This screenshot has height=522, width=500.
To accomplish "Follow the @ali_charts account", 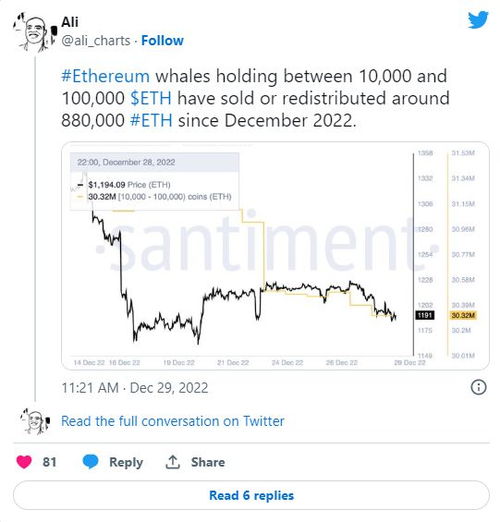I will tap(162, 40).
